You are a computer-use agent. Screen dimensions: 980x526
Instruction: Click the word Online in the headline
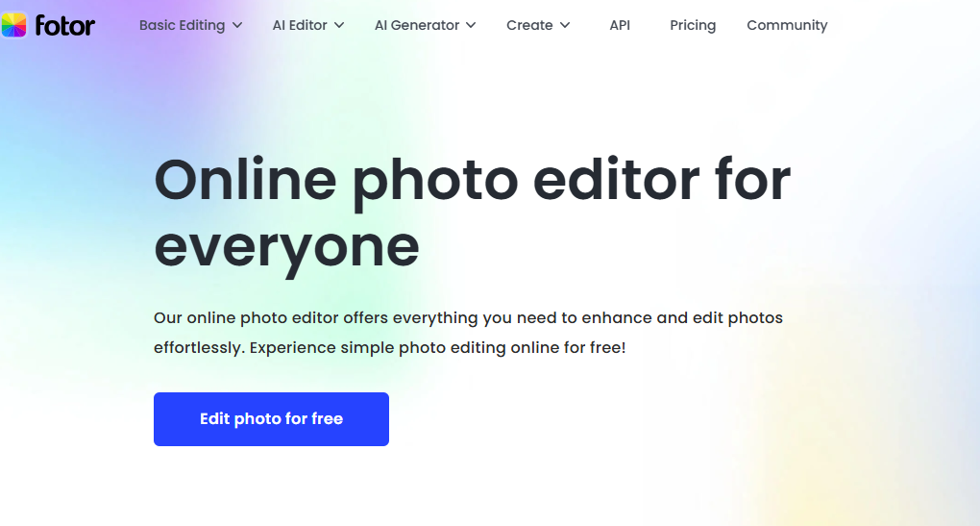245,180
